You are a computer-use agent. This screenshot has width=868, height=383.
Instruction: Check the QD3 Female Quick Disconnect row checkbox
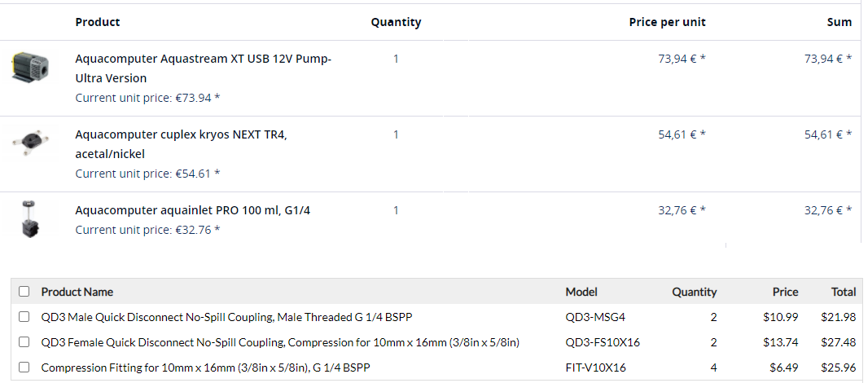[x=24, y=342]
